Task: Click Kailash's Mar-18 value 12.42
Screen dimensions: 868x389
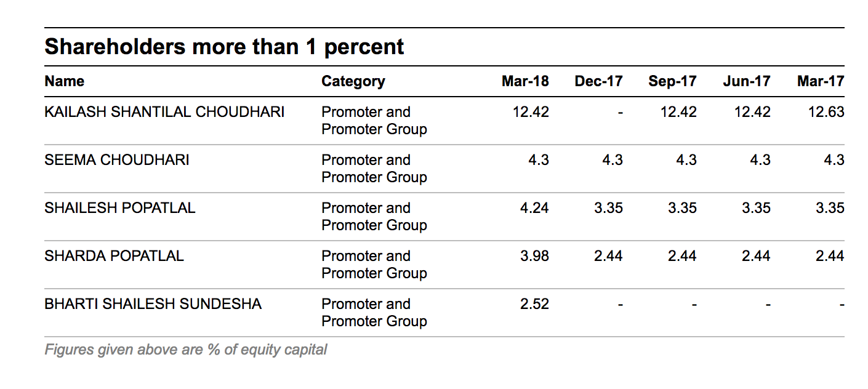Action: pyautogui.click(x=531, y=112)
